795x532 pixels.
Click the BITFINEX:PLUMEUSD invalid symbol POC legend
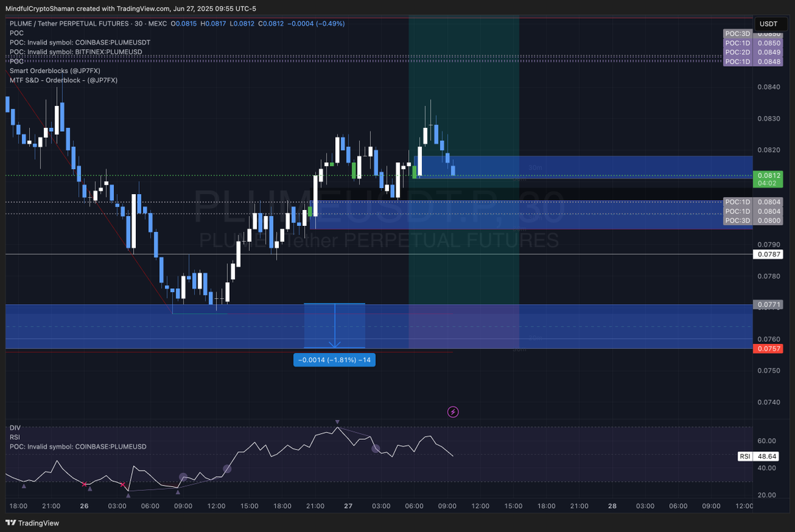76,51
